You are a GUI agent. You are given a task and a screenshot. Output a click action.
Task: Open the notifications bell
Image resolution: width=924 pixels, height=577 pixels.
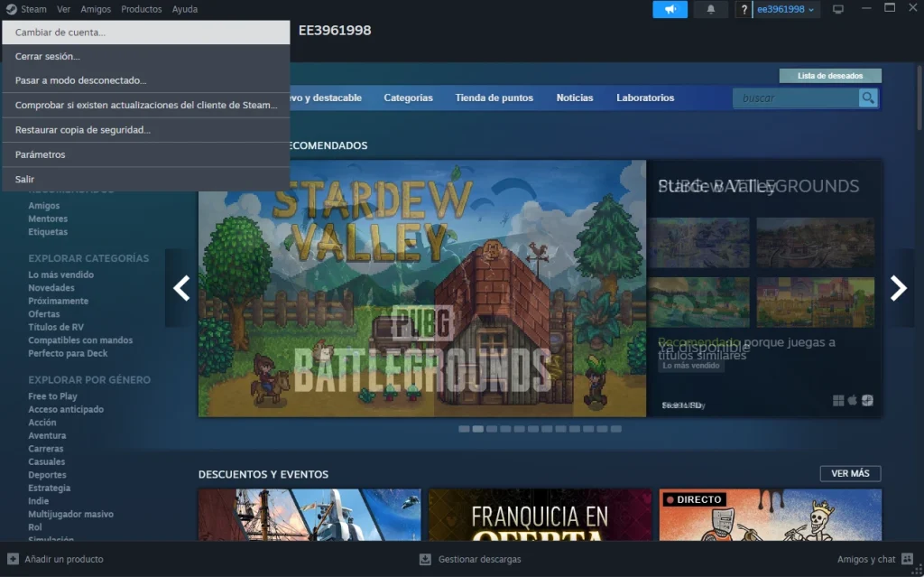(x=711, y=10)
